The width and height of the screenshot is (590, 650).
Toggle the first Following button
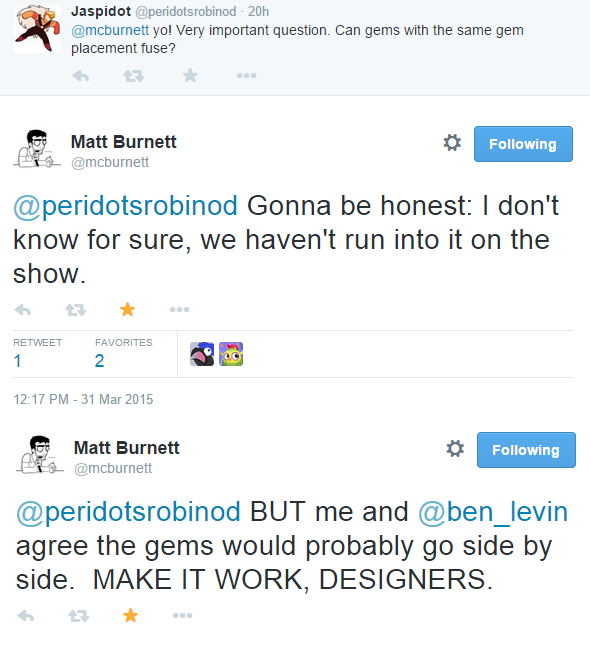[523, 144]
